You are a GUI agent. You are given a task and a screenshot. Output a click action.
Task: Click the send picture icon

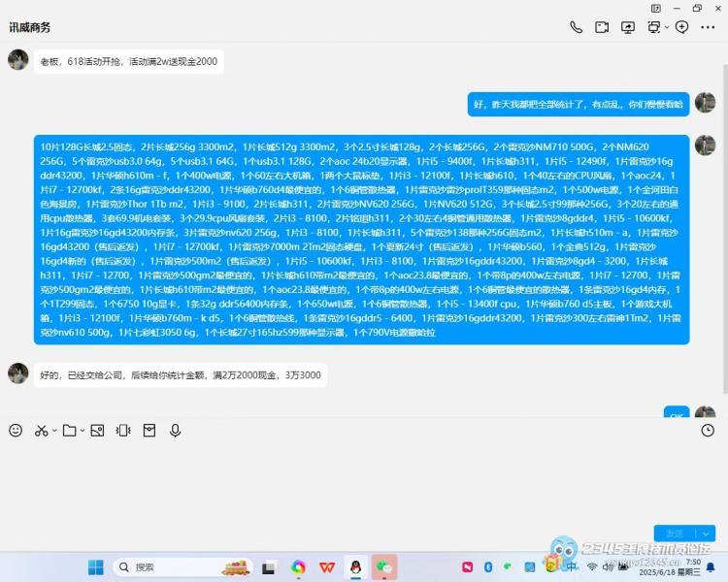point(97,431)
